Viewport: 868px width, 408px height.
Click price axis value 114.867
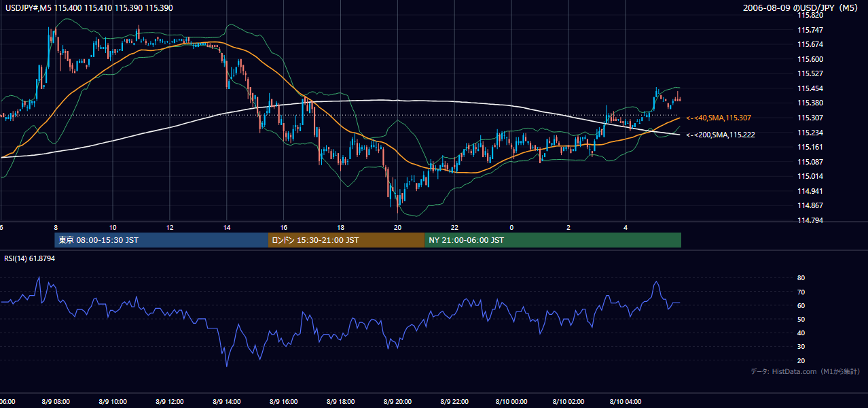coord(810,205)
